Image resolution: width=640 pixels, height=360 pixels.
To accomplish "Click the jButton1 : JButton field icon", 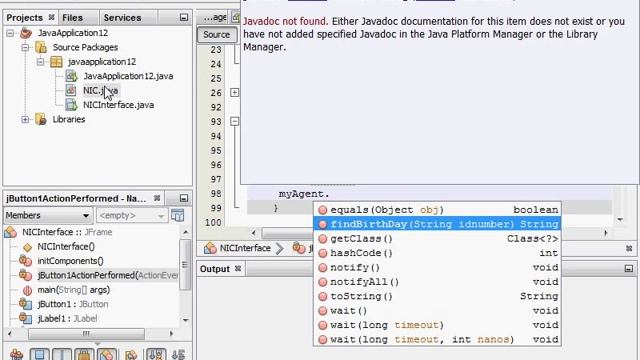I will click(25, 304).
